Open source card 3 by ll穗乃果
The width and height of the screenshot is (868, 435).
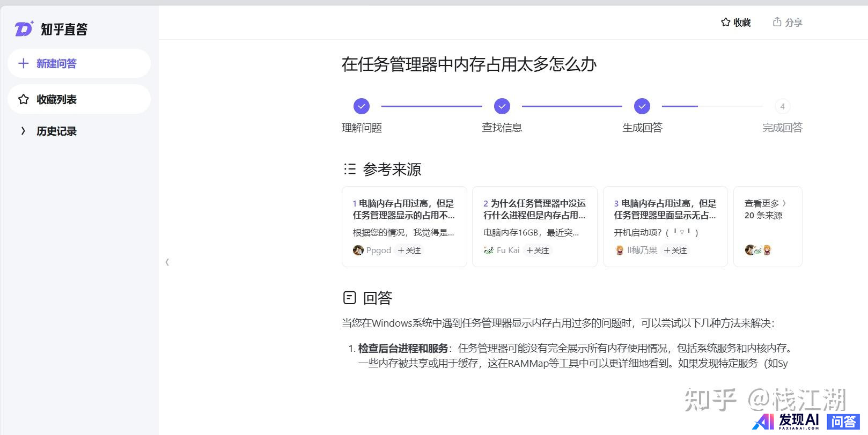[665, 210]
